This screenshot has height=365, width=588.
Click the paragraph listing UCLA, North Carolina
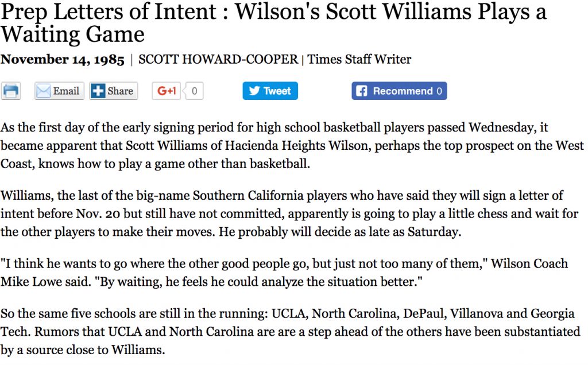click(290, 332)
